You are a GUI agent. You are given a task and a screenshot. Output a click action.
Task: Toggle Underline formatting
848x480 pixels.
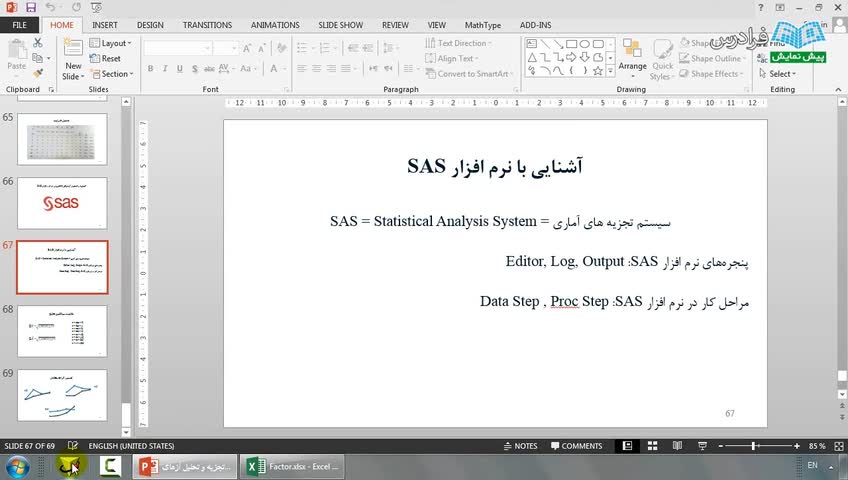click(x=180, y=69)
